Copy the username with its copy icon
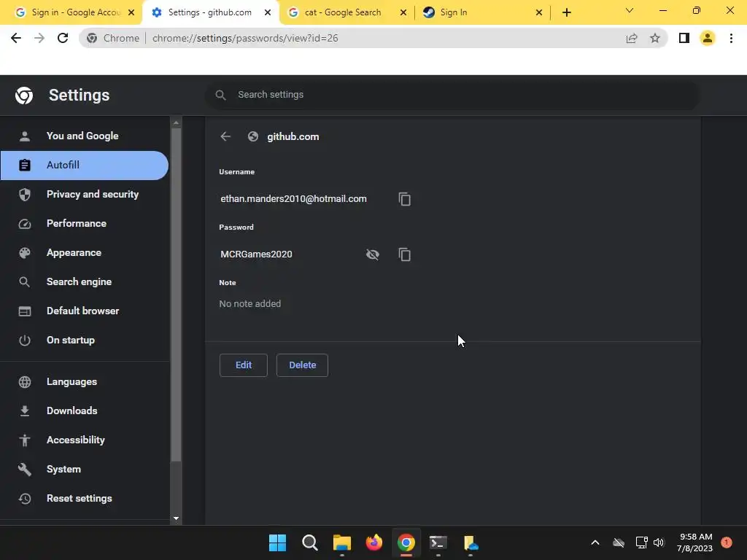The image size is (747, 560). (x=404, y=199)
